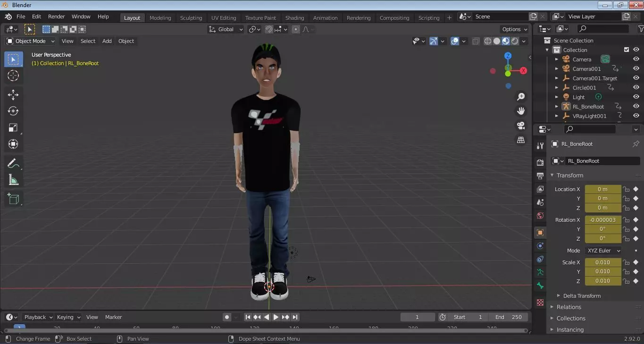644x344 pixels.
Task: Select the Scale tool
Action: point(13,128)
